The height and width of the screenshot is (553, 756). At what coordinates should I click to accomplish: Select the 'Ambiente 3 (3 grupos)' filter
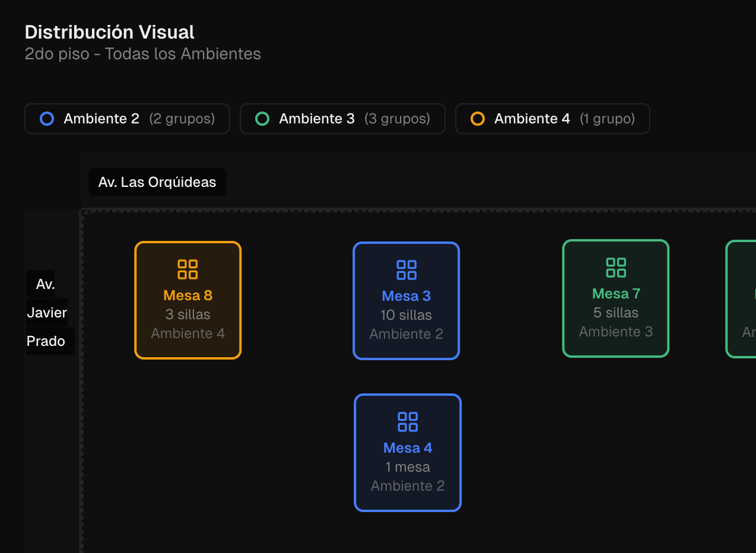coord(342,118)
